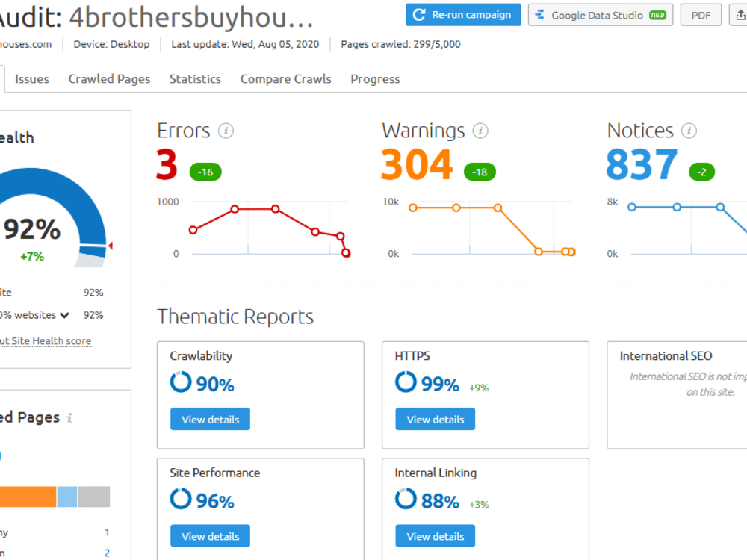
Task: Click the info icon next to Pages heading
Action: pos(69,417)
